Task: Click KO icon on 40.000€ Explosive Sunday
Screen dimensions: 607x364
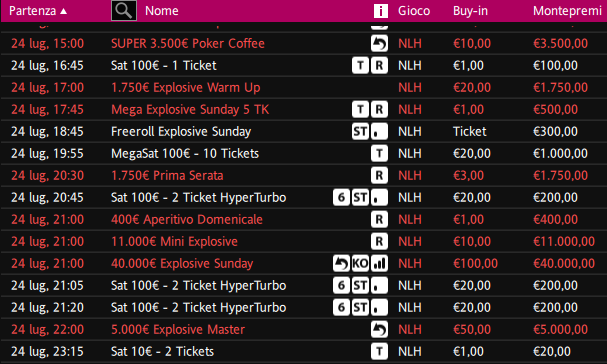Action: [x=360, y=264]
